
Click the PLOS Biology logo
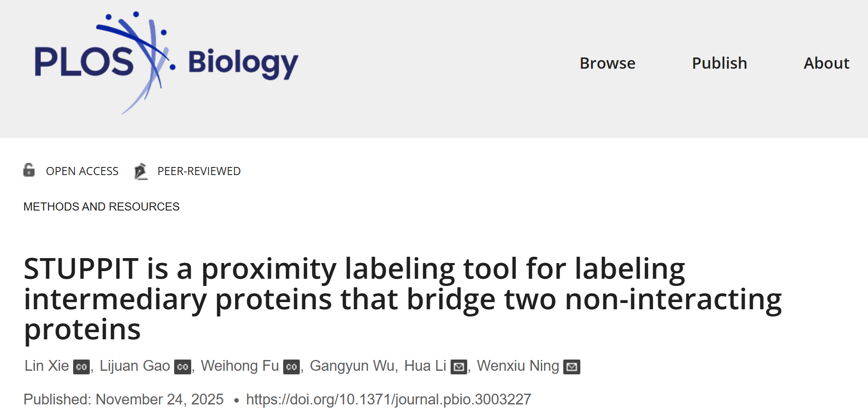point(166,63)
